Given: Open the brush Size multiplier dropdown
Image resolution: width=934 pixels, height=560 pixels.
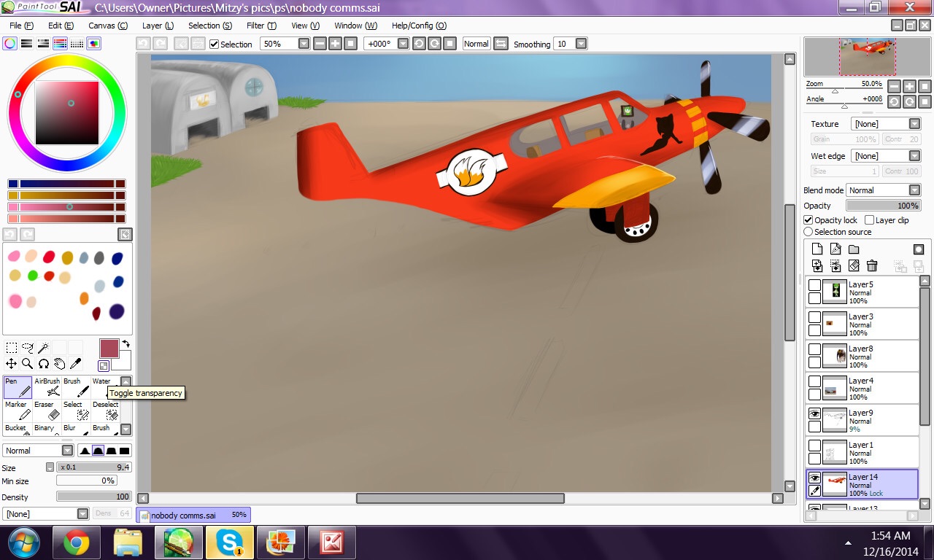Looking at the screenshot, I should coord(50,467).
